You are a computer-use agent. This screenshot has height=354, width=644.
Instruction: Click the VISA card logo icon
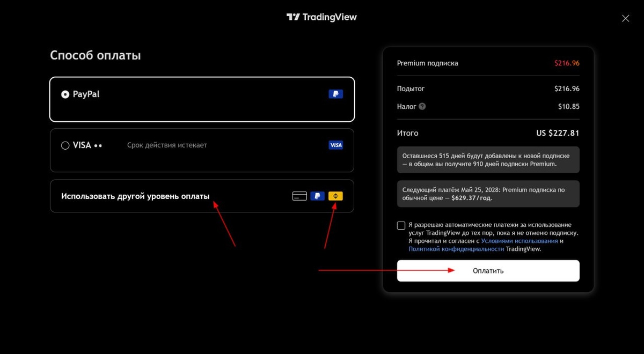tap(335, 145)
